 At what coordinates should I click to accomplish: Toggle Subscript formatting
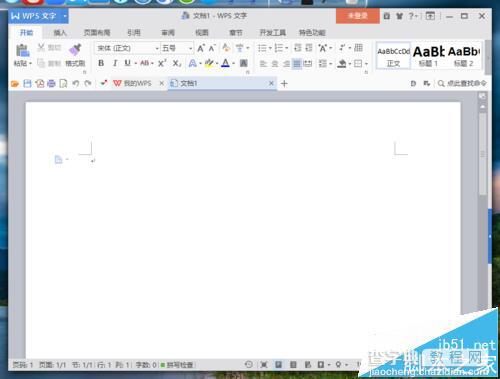(177, 63)
